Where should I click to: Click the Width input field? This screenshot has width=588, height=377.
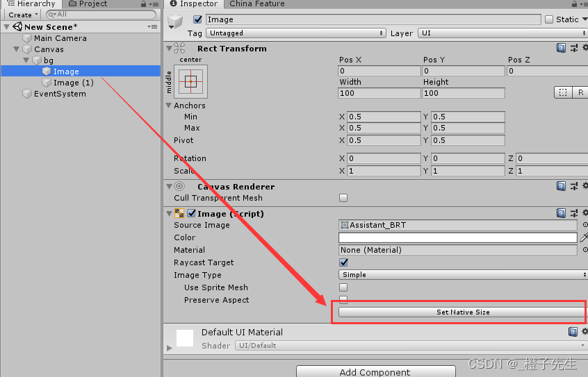click(x=379, y=93)
